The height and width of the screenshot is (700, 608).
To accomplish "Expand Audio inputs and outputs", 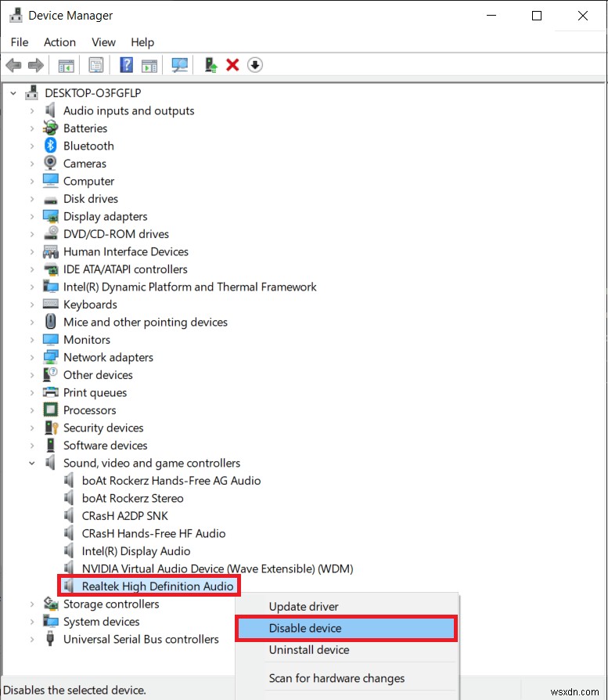I will (x=31, y=110).
